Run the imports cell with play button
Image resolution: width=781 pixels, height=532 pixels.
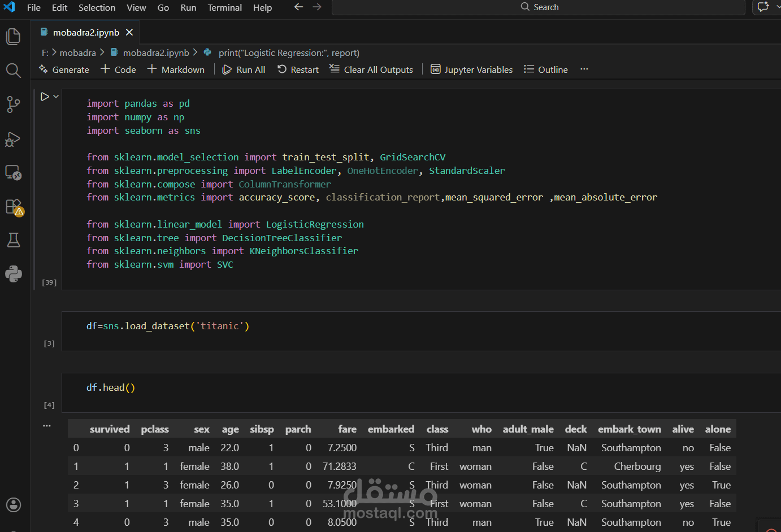pos(45,97)
